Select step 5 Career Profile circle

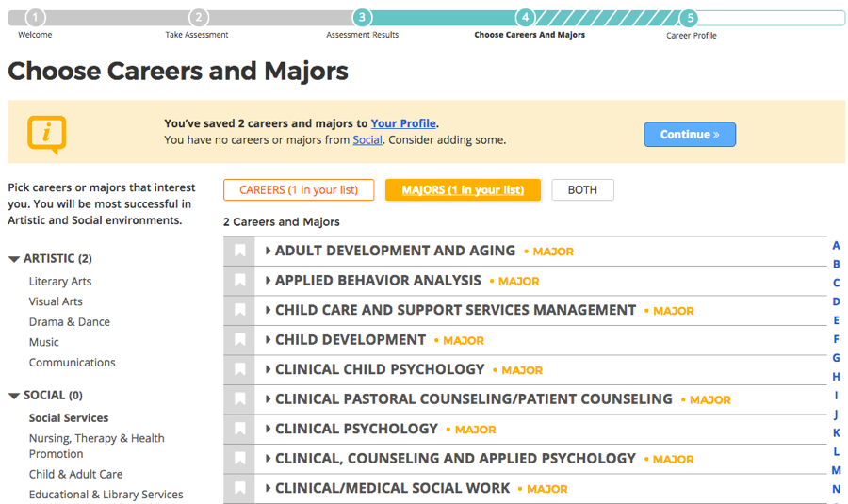[689, 18]
